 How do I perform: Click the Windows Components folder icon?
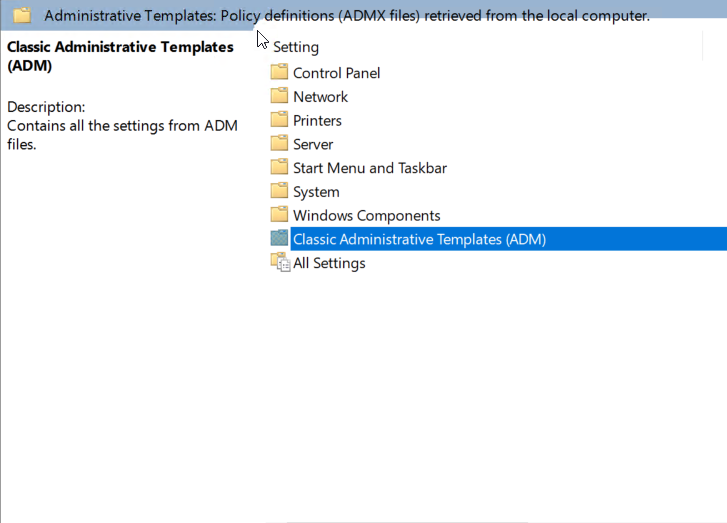pos(279,215)
